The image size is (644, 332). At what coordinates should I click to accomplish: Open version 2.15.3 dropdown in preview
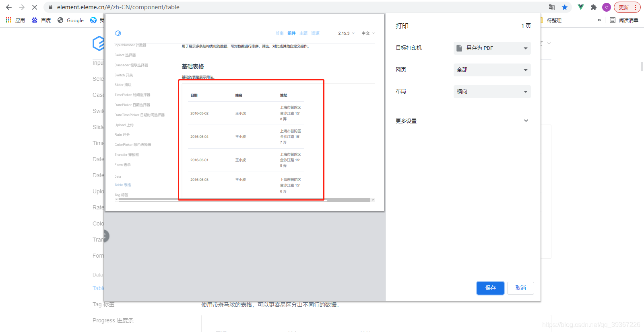346,33
